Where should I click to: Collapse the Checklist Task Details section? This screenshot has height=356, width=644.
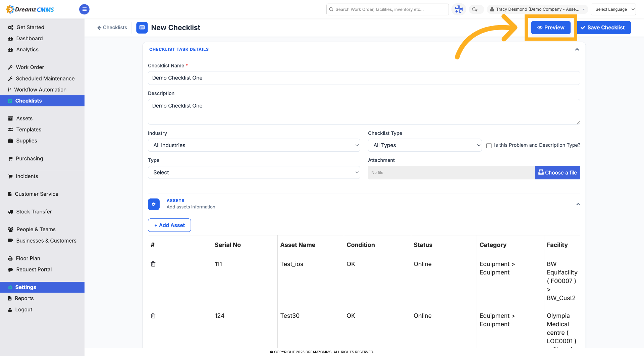coord(577,49)
